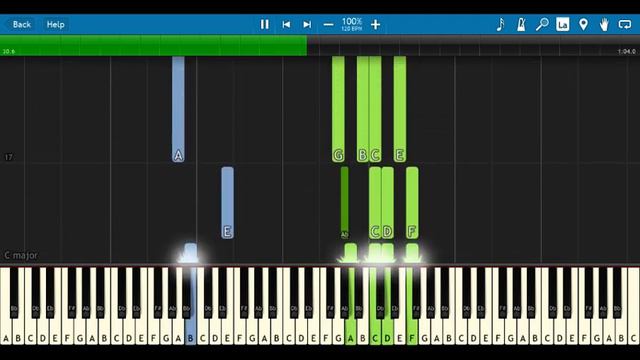Pause the song playback
The image size is (640, 360).
click(264, 24)
